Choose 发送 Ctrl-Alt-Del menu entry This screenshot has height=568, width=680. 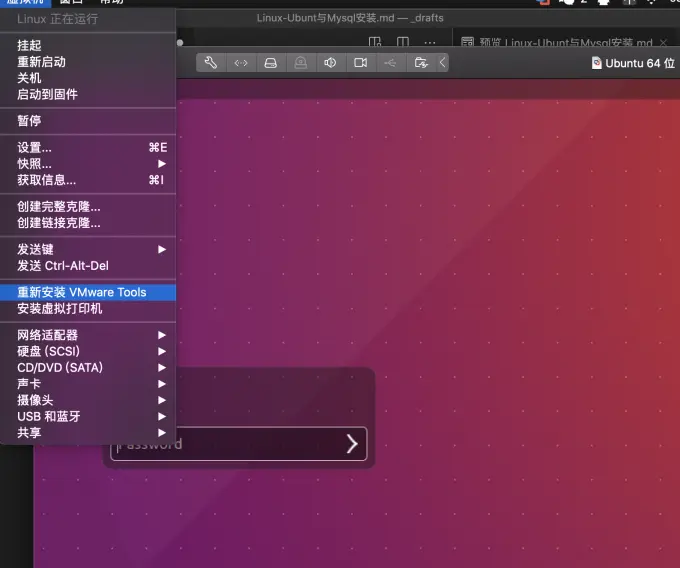pyautogui.click(x=88, y=266)
